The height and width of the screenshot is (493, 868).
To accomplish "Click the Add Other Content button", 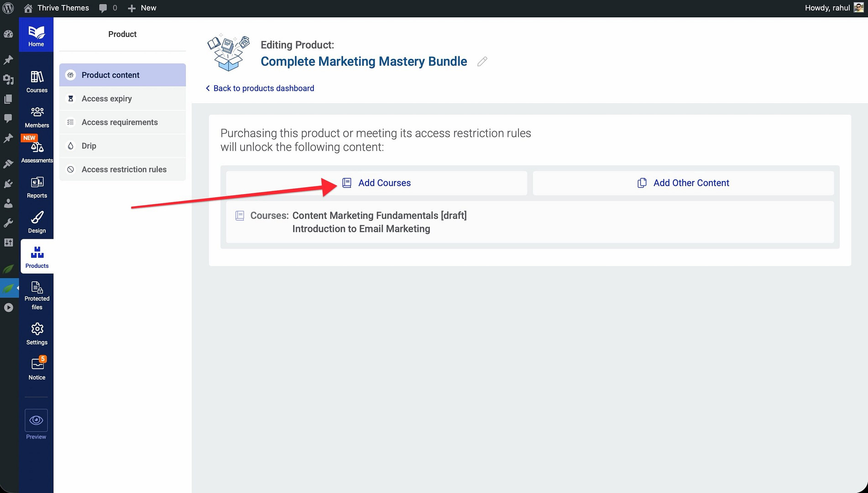I will pos(683,183).
